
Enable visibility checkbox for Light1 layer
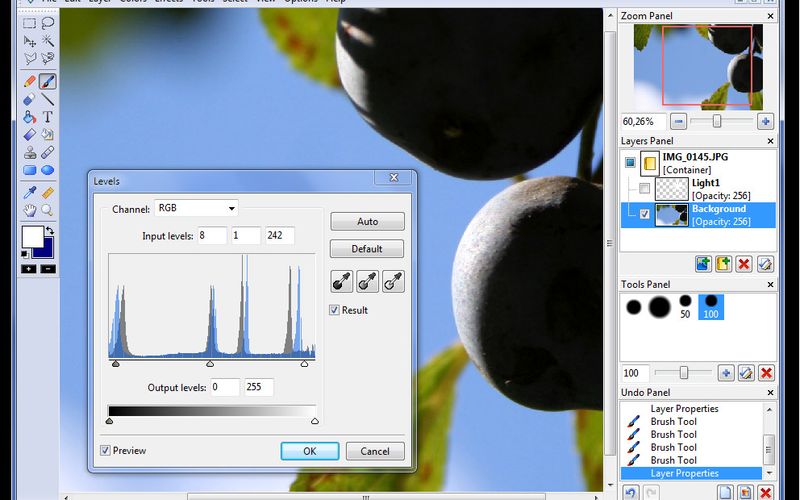pyautogui.click(x=644, y=189)
